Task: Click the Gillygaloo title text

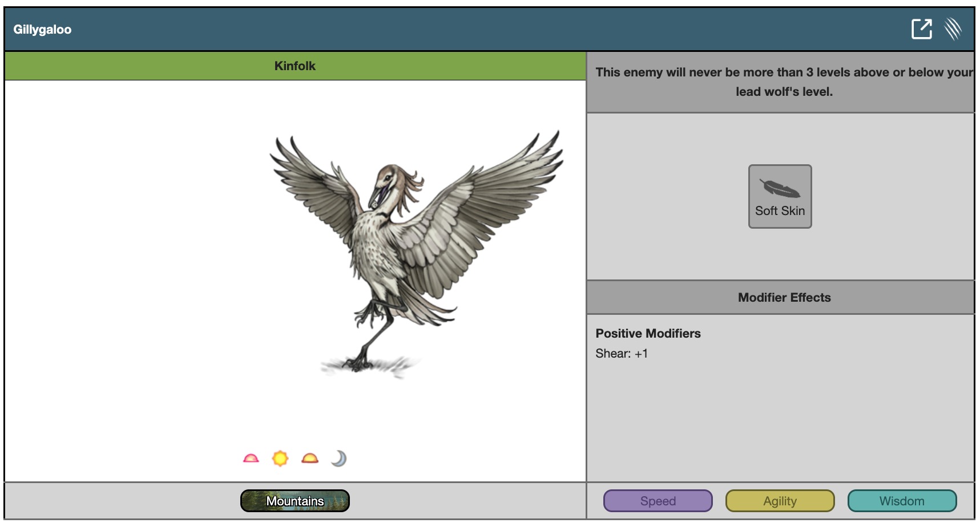Action: (42, 30)
